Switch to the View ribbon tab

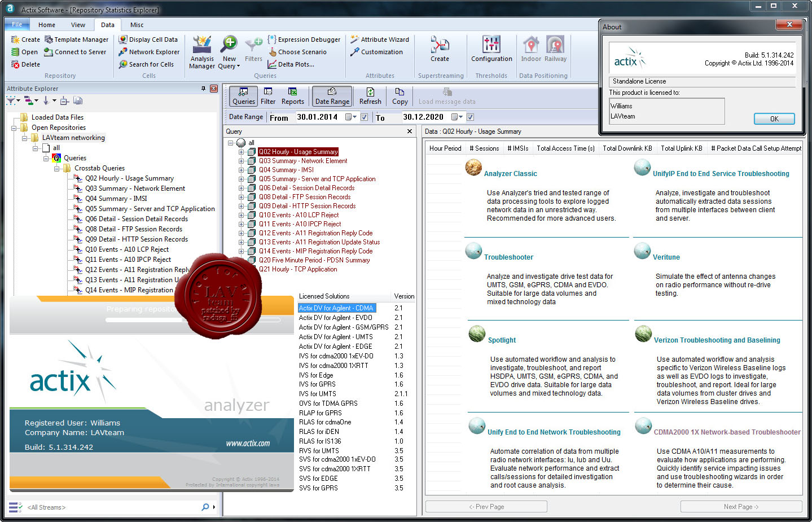click(78, 25)
